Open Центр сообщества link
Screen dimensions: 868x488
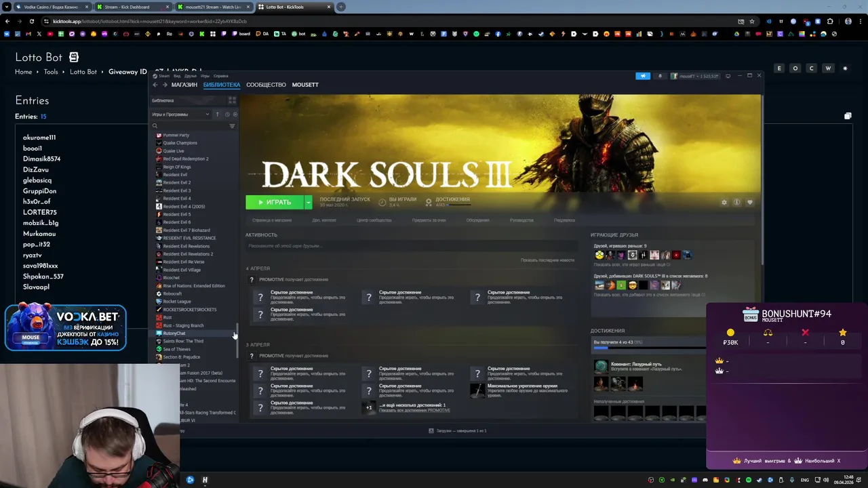374,220
